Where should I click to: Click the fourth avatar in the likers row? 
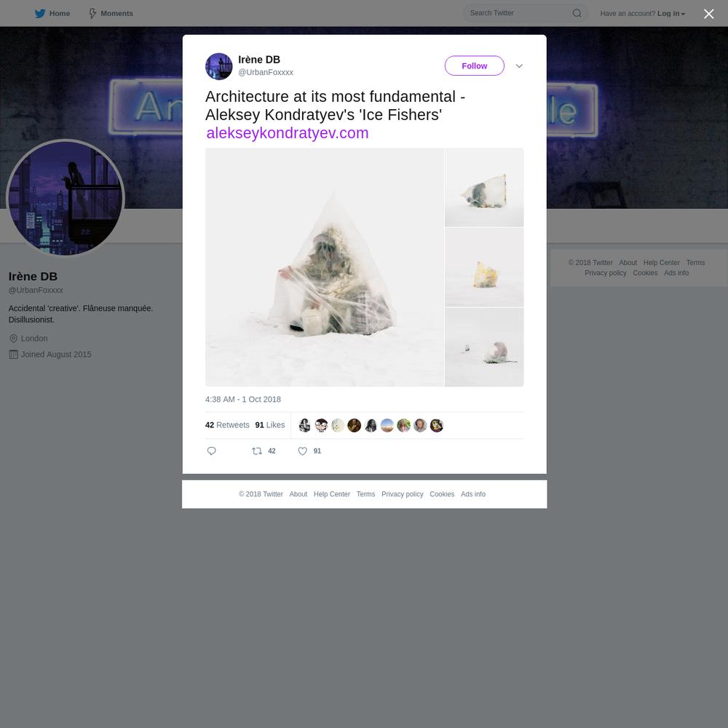(355, 425)
